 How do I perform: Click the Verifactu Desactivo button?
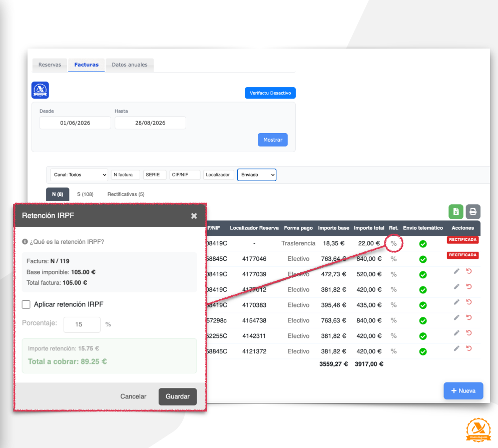[x=270, y=93]
